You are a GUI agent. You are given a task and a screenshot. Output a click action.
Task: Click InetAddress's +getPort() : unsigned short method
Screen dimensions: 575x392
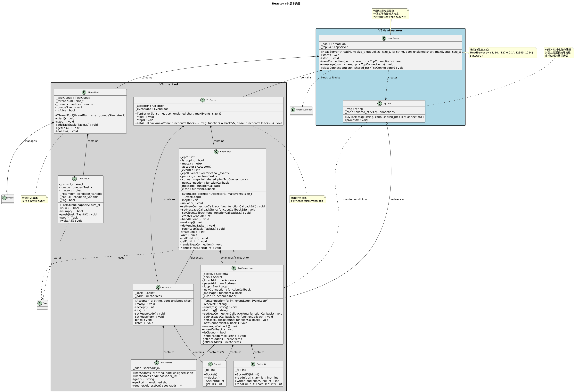151,383
